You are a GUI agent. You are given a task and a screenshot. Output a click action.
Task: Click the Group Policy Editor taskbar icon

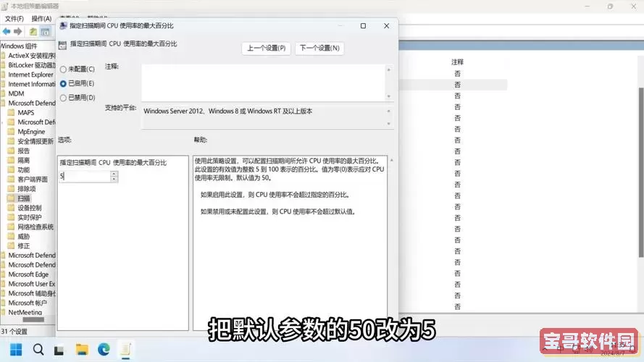coord(125,349)
